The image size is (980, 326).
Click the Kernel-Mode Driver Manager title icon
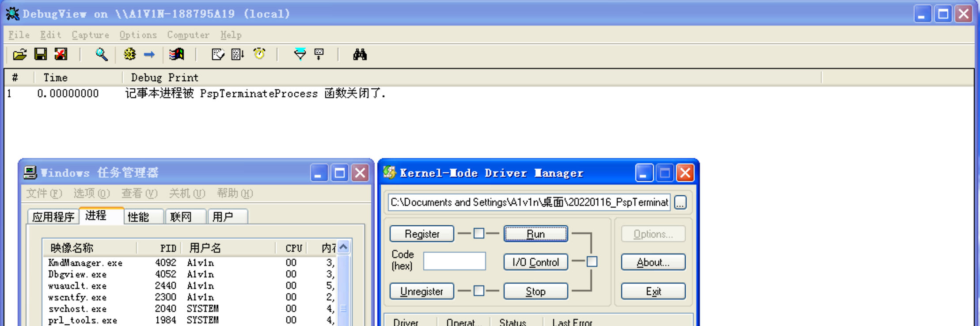click(390, 172)
